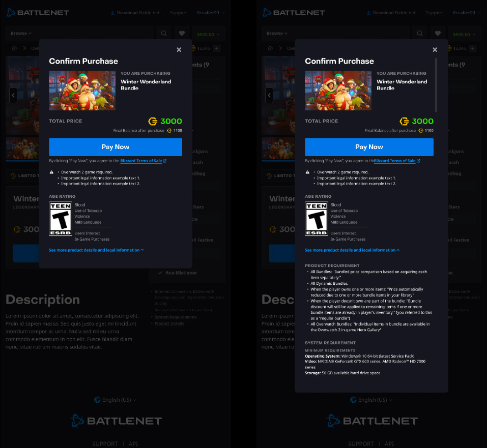Click the footer Battlenet logo on left page
Image resolution: width=487 pixels, height=448 pixels.
click(116, 421)
